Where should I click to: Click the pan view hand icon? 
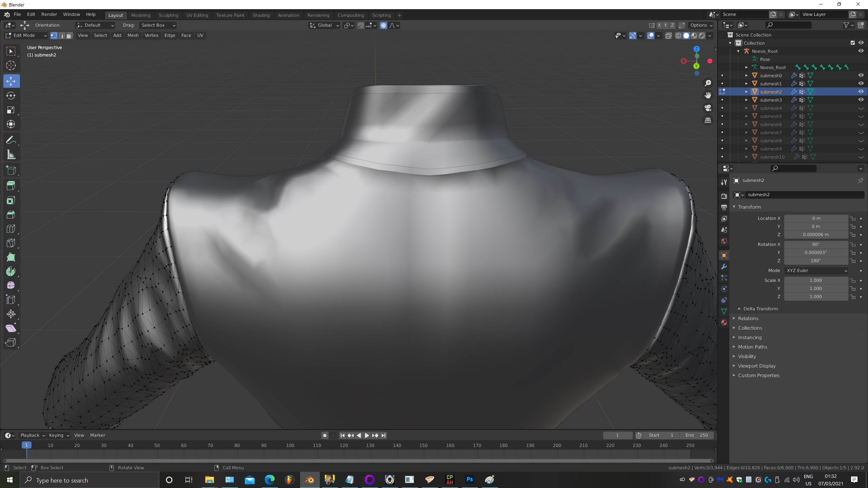708,96
